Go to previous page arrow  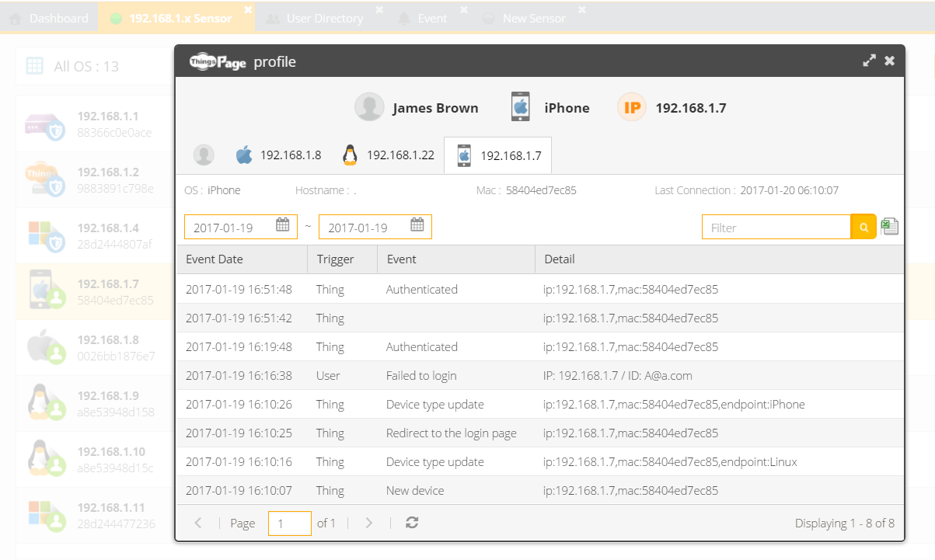[x=198, y=523]
